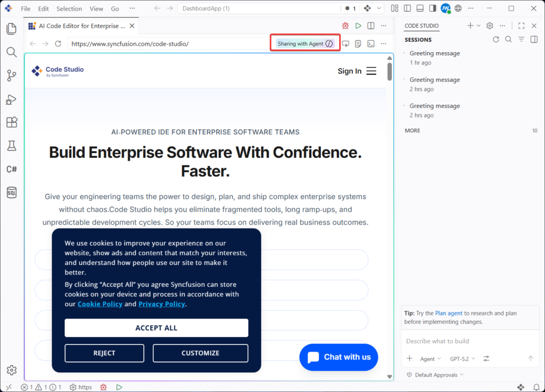Go back in the embedded browser
Viewport: 545px width, 392px height.
point(32,44)
